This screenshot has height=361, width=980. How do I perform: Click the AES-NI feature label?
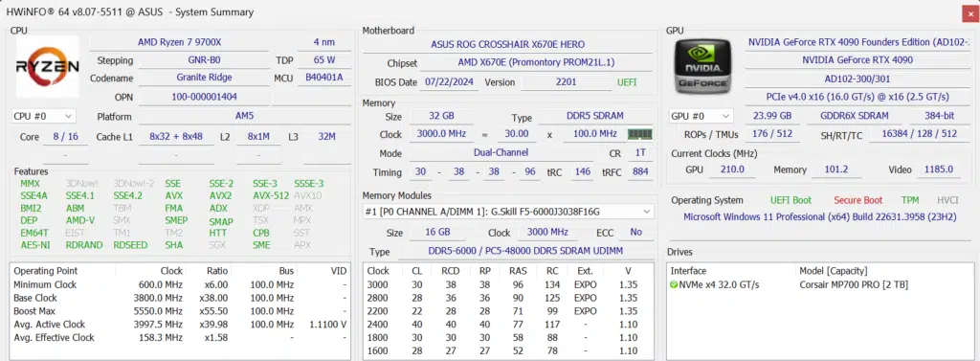(x=35, y=244)
